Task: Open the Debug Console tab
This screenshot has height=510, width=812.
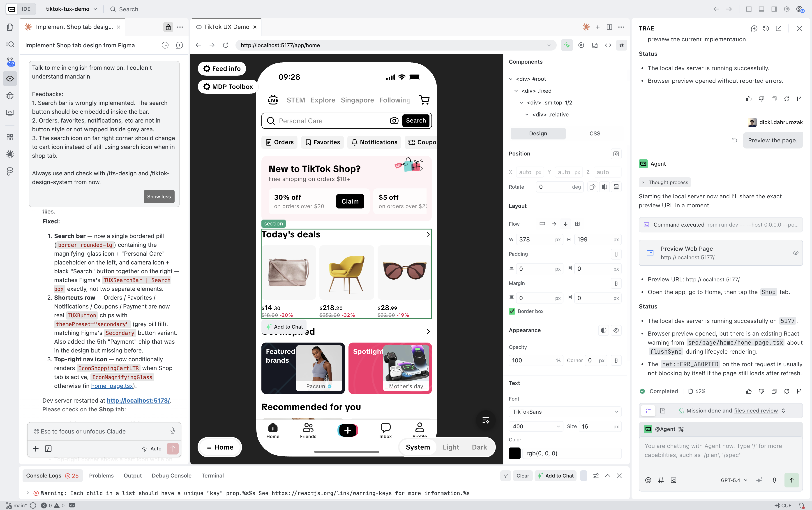Action: pos(171,476)
